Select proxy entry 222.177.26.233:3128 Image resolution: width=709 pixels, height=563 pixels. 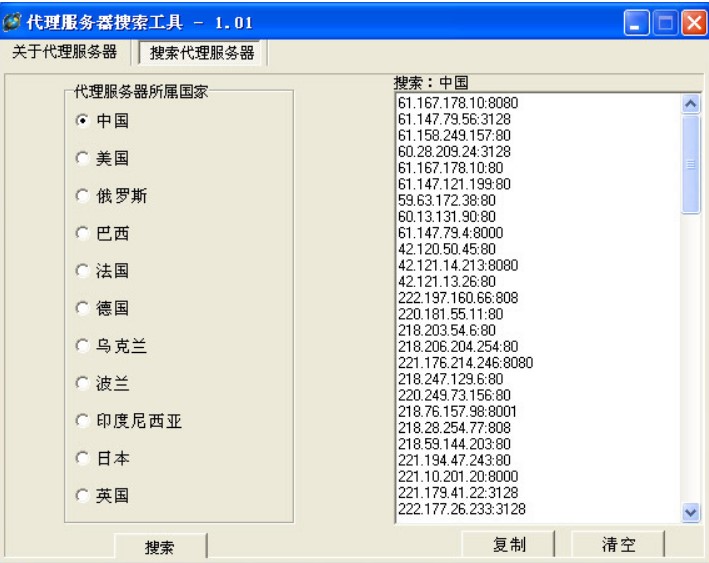[462, 509]
